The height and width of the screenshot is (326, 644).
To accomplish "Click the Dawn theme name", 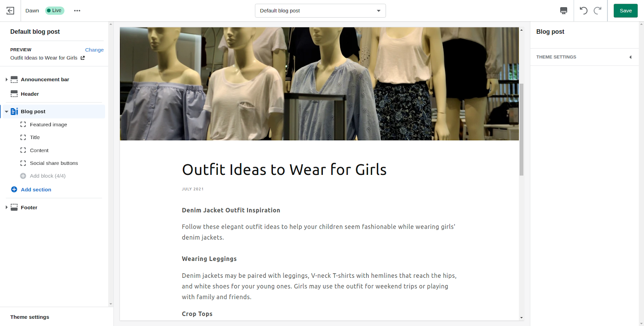I will pyautogui.click(x=32, y=11).
